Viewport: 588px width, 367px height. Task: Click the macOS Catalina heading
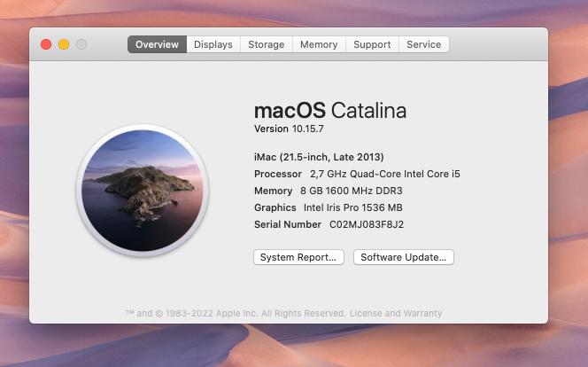click(x=330, y=110)
